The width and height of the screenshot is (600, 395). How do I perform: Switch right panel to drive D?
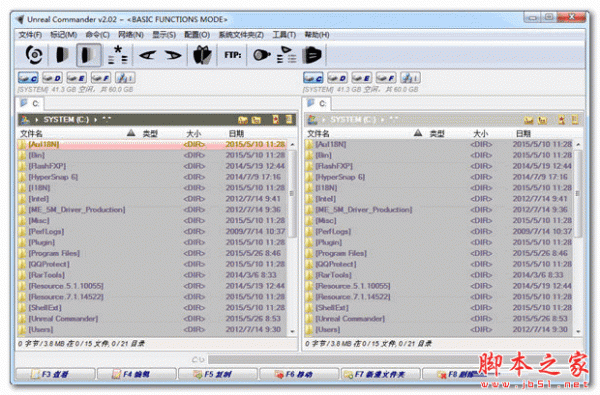(x=338, y=78)
